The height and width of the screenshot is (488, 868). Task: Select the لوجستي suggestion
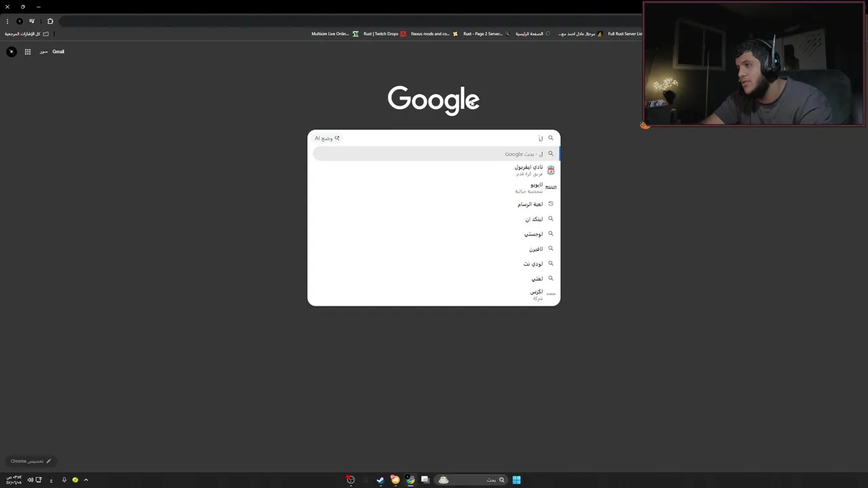tap(434, 234)
